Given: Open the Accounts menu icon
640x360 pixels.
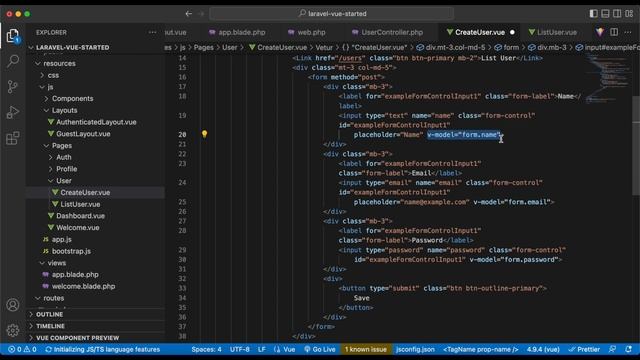Looking at the screenshot, I should (x=13, y=305).
